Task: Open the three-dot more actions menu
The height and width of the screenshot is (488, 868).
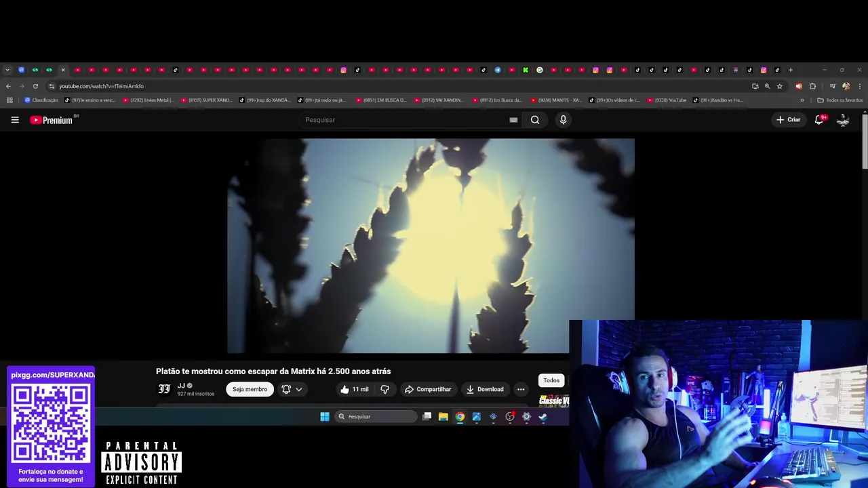Action: [521, 389]
